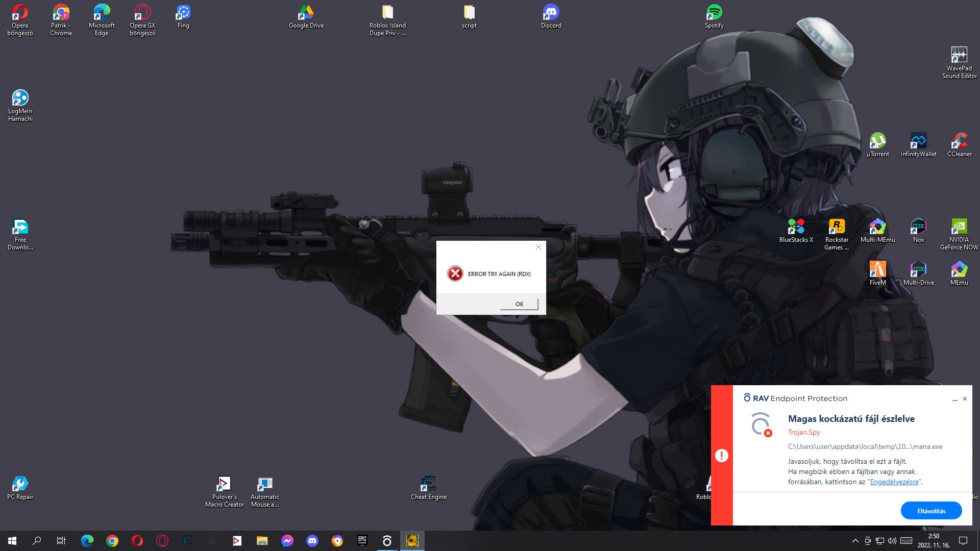Image resolution: width=980 pixels, height=551 pixels.
Task: Open the Rockstar Games launcher icon
Action: (x=837, y=227)
